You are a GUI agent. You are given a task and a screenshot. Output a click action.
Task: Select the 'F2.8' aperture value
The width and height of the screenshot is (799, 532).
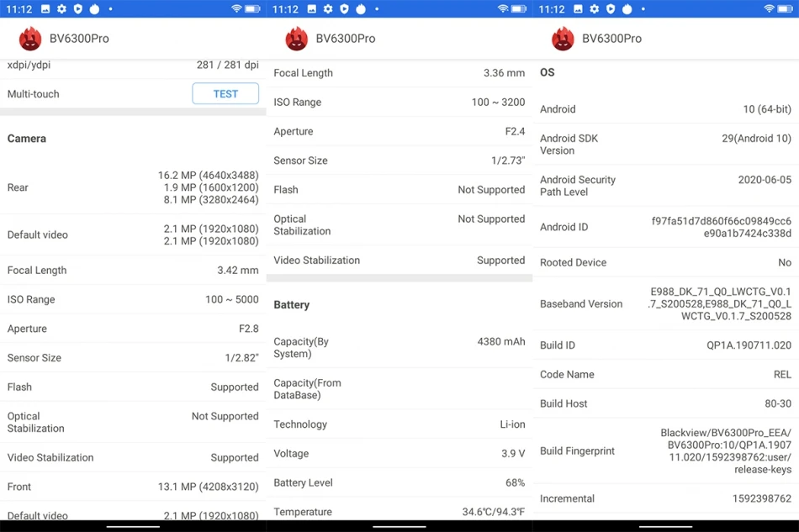pyautogui.click(x=249, y=329)
